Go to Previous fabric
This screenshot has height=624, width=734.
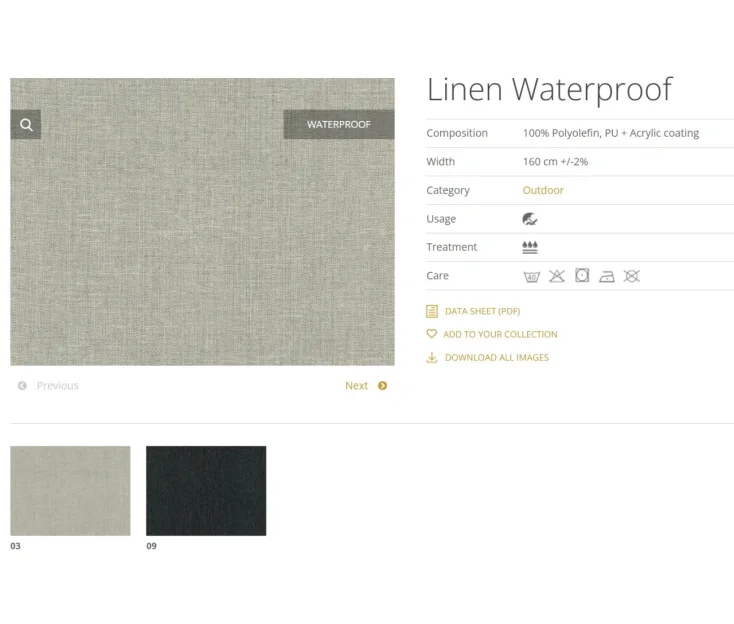pyautogui.click(x=57, y=386)
